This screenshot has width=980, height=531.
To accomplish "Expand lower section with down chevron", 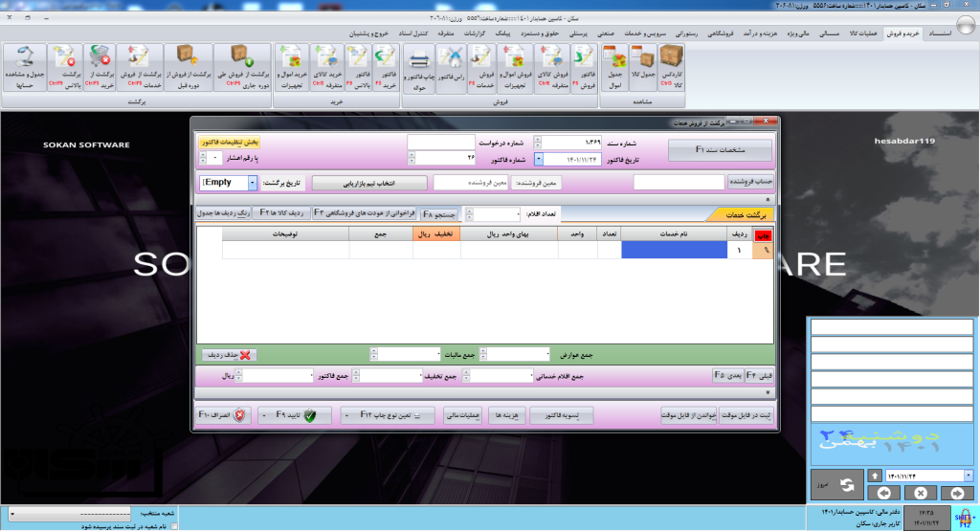I will pos(768,392).
